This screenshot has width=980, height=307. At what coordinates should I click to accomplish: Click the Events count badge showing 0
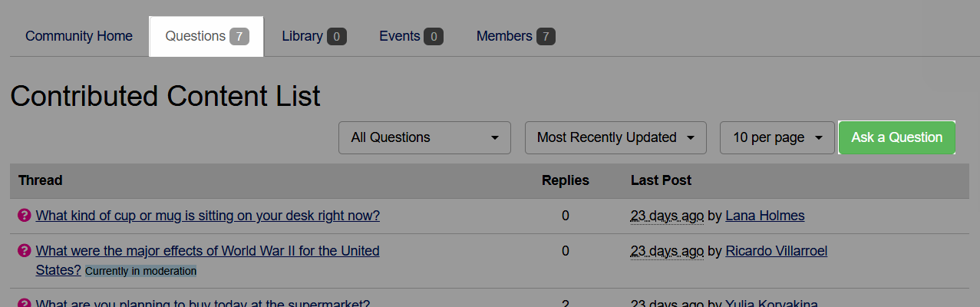point(434,36)
